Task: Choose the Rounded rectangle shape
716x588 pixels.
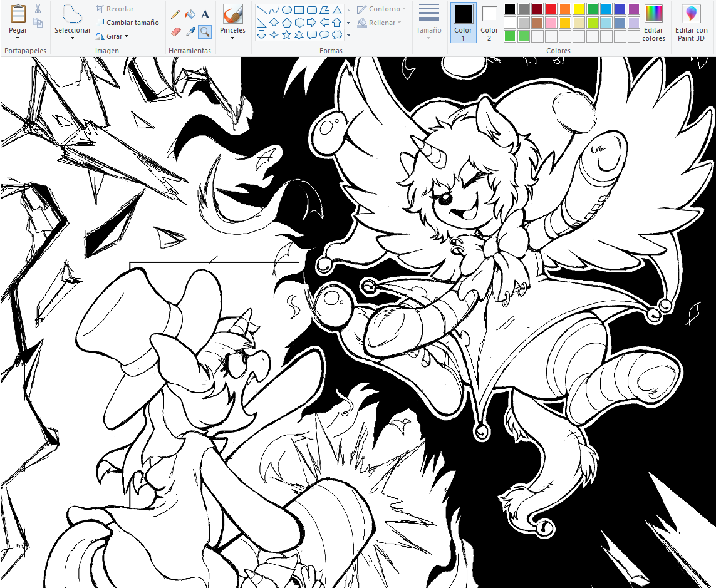Action: point(312,10)
